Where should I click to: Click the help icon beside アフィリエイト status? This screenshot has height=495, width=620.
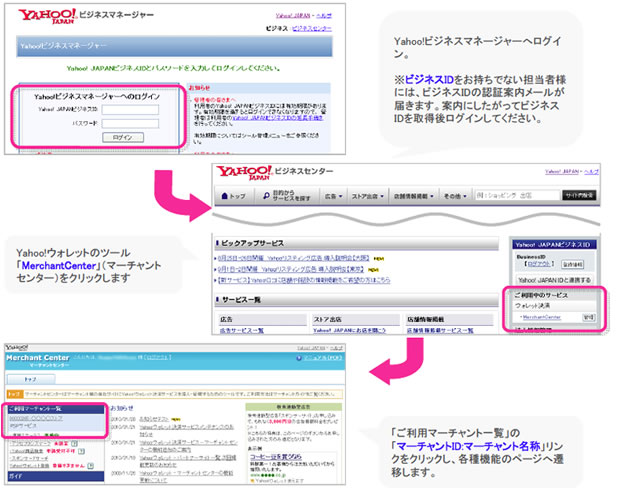click(74, 444)
